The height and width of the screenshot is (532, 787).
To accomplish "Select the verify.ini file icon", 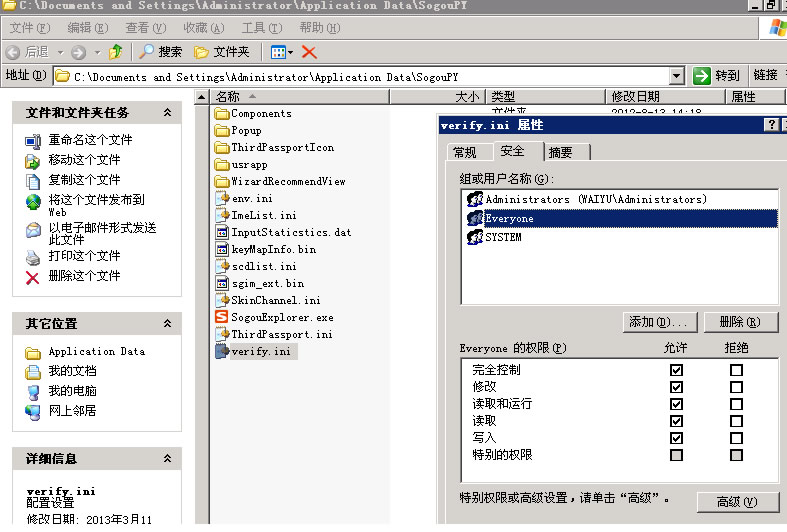I will 222,351.
